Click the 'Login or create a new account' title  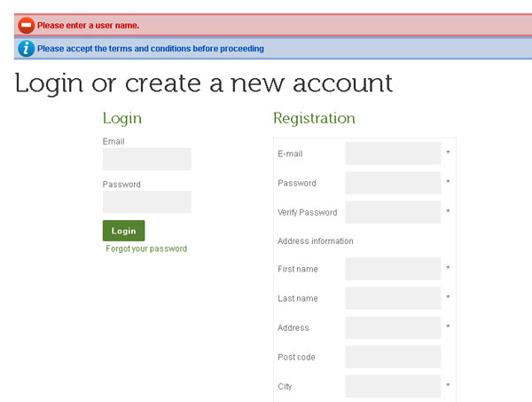pos(204,83)
